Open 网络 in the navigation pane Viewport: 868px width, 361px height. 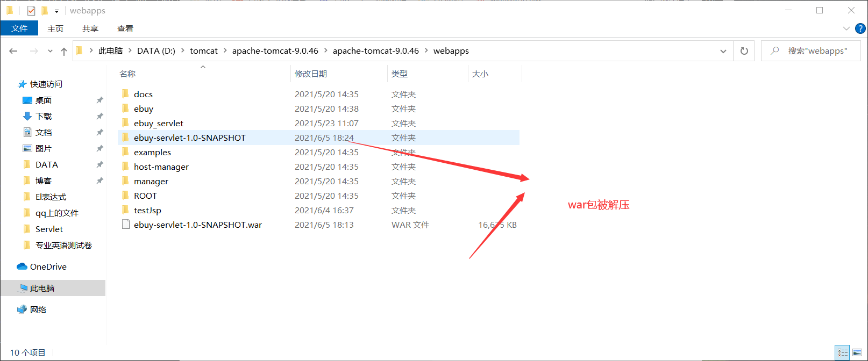(x=38, y=310)
